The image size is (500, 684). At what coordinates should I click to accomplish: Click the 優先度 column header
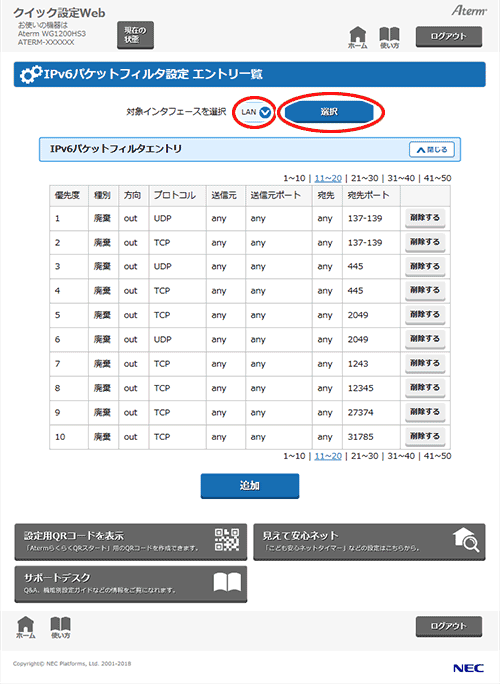tap(68, 195)
